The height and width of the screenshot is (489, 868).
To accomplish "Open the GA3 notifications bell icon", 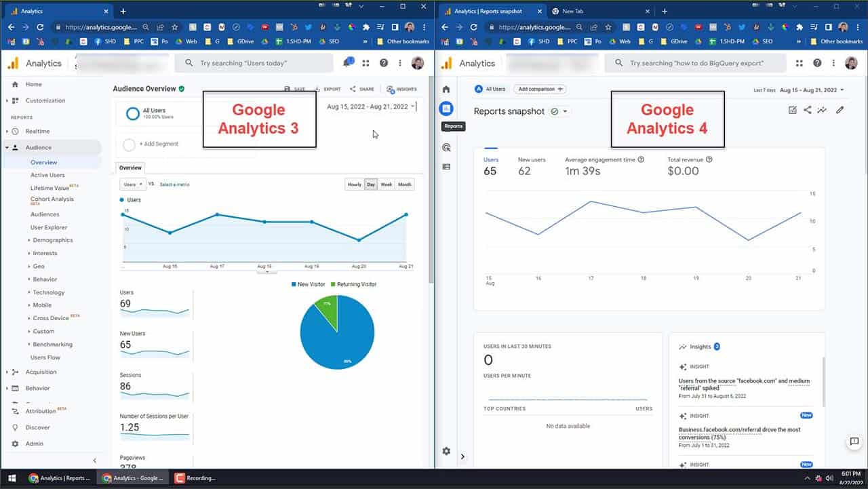I will 348,63.
